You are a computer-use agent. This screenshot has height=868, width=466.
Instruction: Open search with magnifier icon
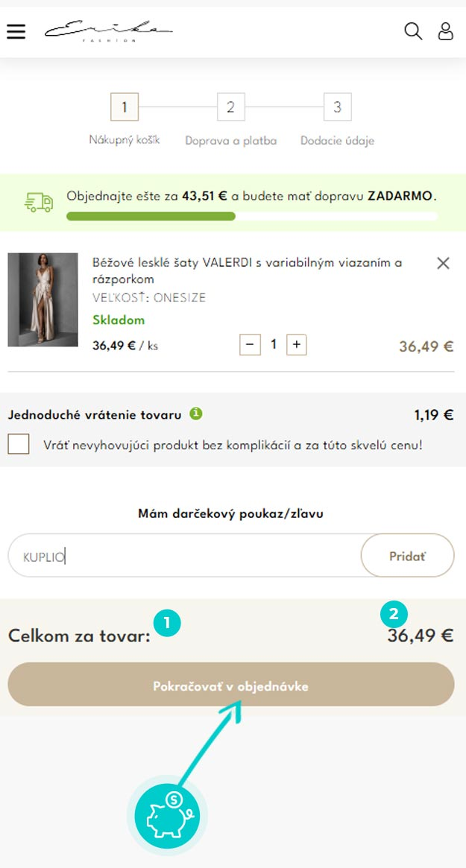(413, 31)
